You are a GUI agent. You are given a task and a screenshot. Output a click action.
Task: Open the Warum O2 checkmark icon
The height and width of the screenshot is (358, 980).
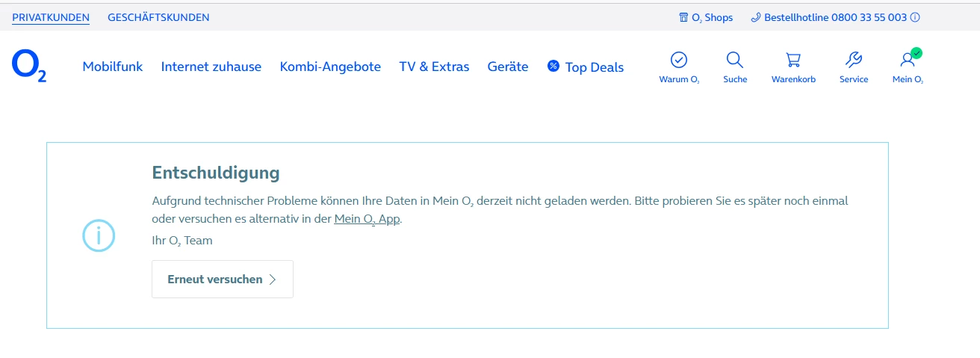coord(679,61)
